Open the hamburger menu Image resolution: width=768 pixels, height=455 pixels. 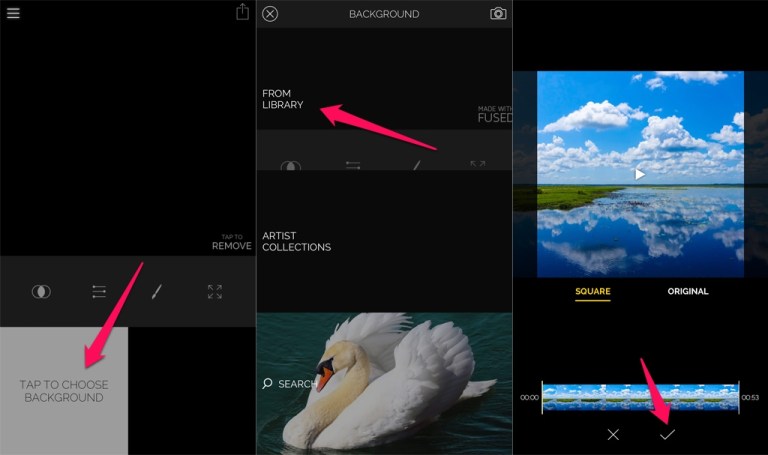pyautogui.click(x=13, y=13)
